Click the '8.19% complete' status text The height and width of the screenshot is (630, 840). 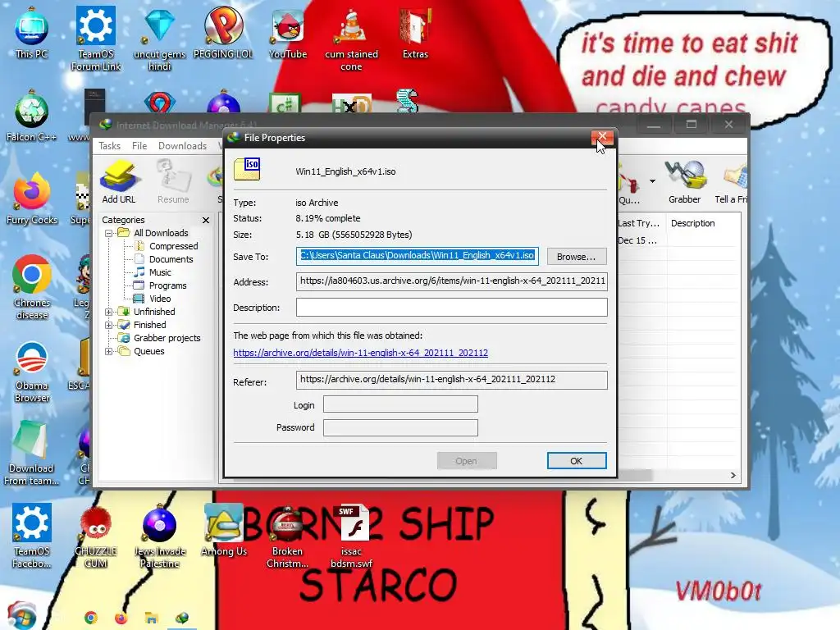point(328,218)
